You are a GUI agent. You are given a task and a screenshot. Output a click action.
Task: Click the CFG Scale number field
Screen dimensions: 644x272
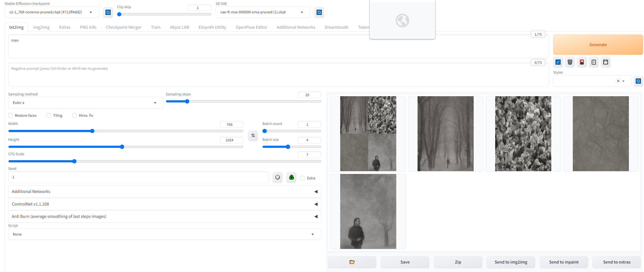pos(309,155)
